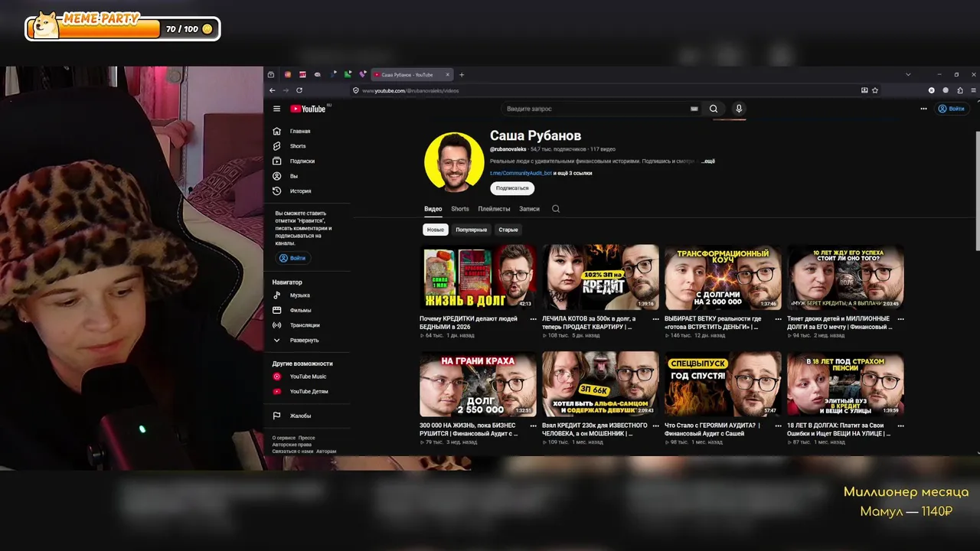This screenshot has width=980, height=551.
Task: Open options menu for ВЫБИРАЕТ ВЕТКУ реальности video
Action: 778,319
